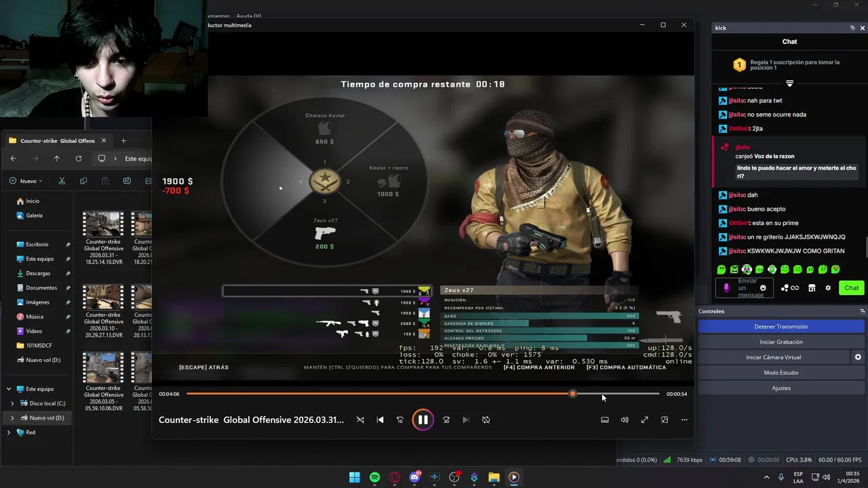Open Música pinned folder
The width and height of the screenshot is (868, 488).
point(35,317)
